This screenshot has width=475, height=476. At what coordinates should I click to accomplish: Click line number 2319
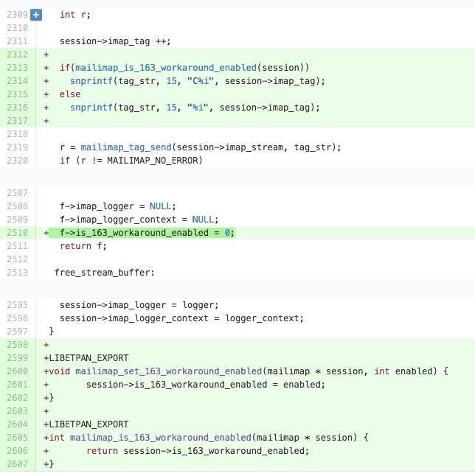coord(17,147)
